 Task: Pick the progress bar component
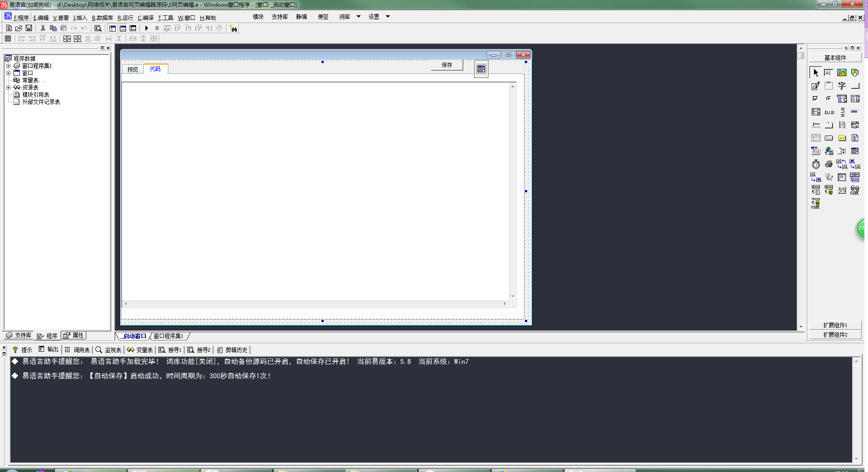point(855,112)
